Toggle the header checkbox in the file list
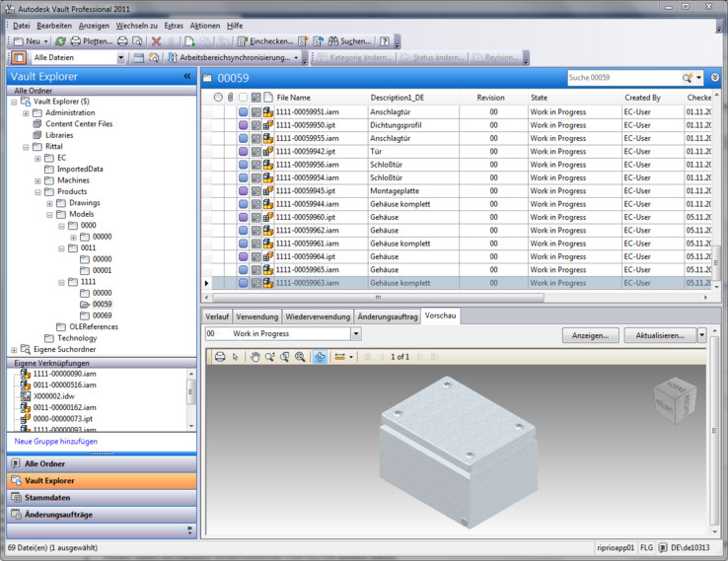 [x=243, y=98]
